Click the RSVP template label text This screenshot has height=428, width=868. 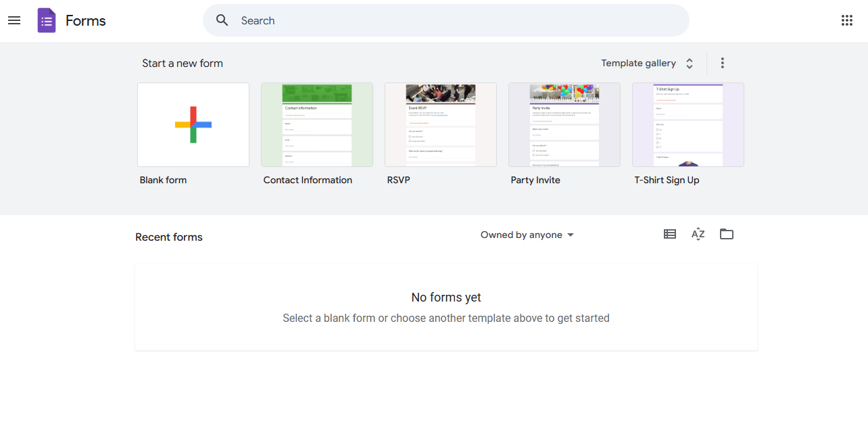[398, 180]
